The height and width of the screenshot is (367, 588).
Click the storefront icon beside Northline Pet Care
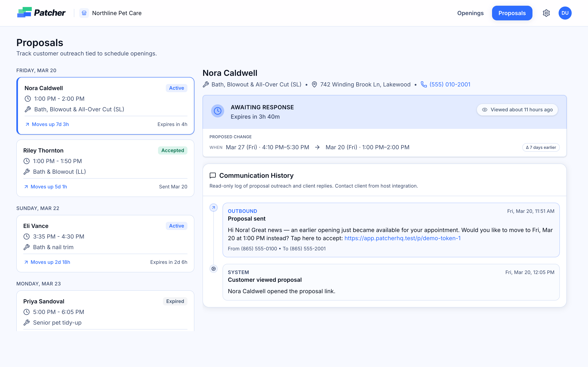click(x=84, y=13)
